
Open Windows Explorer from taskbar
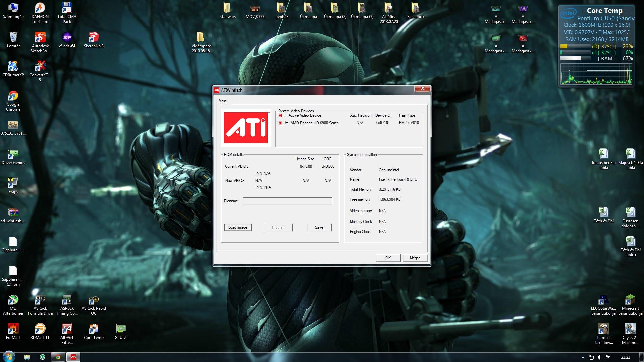(x=27, y=357)
